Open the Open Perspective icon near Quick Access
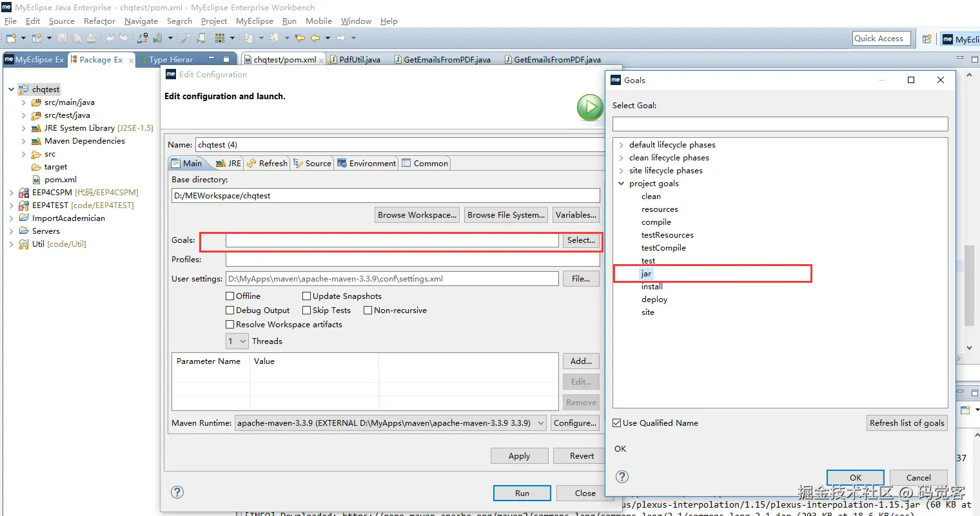The image size is (980, 516). coord(926,39)
